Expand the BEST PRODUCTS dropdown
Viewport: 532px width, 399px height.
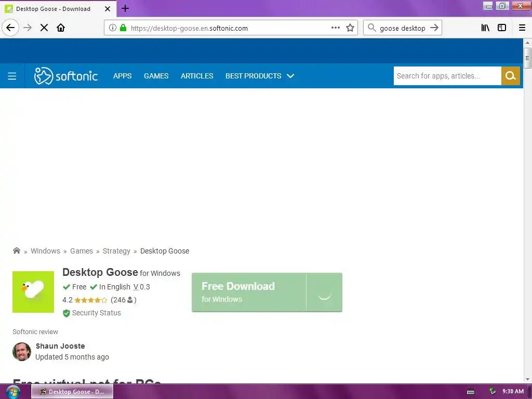click(x=260, y=76)
